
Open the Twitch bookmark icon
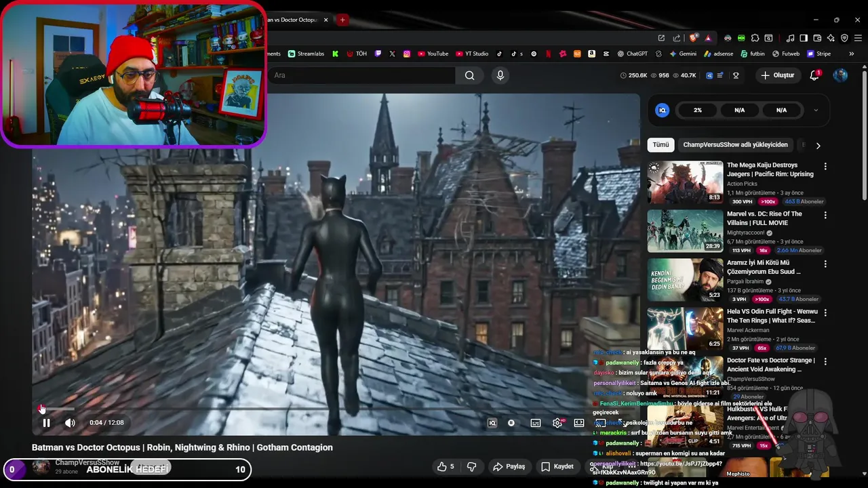[378, 54]
